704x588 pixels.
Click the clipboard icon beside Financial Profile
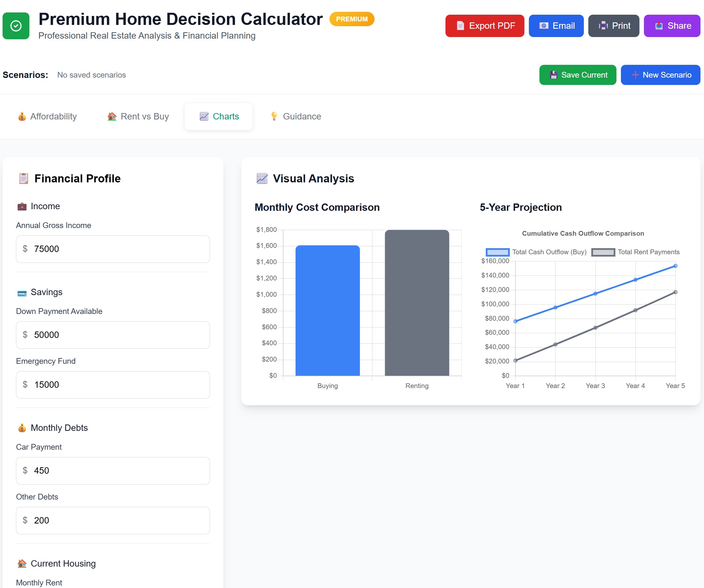pyautogui.click(x=23, y=178)
